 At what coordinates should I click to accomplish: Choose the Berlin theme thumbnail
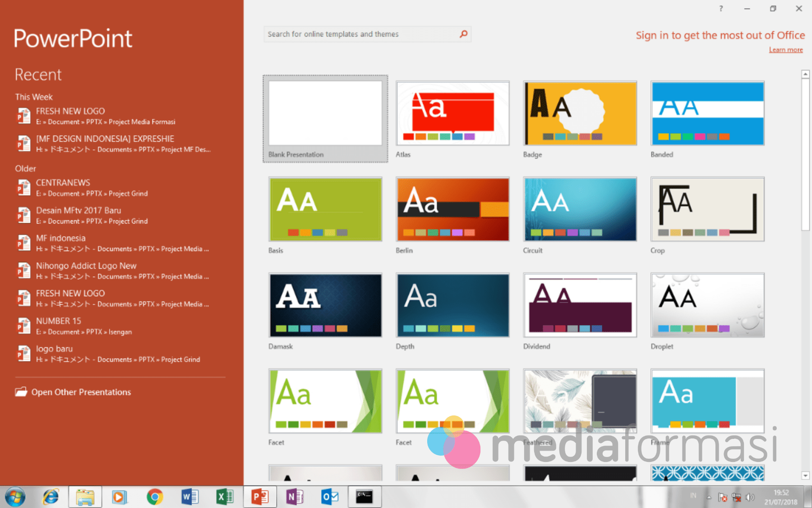[x=452, y=209]
